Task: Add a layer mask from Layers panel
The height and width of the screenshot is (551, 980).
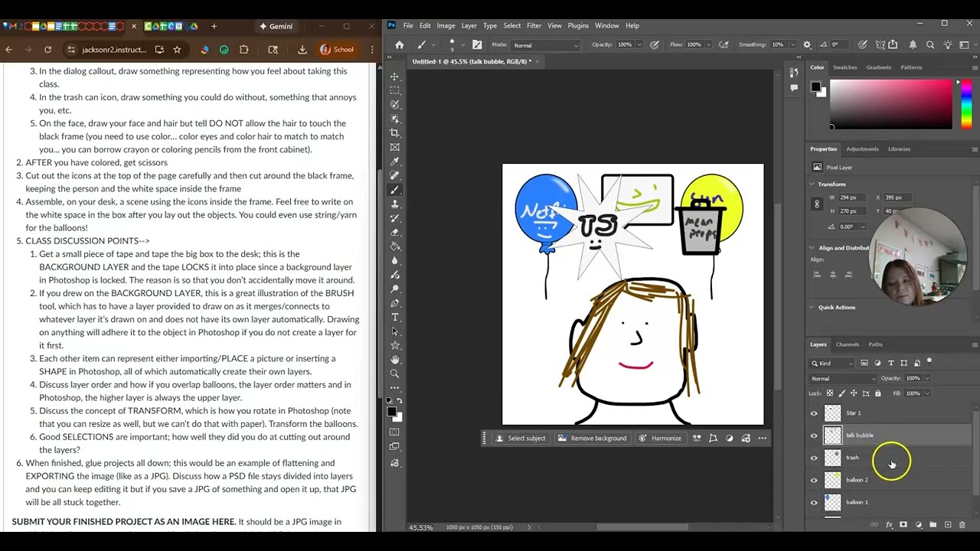Action: tap(903, 525)
